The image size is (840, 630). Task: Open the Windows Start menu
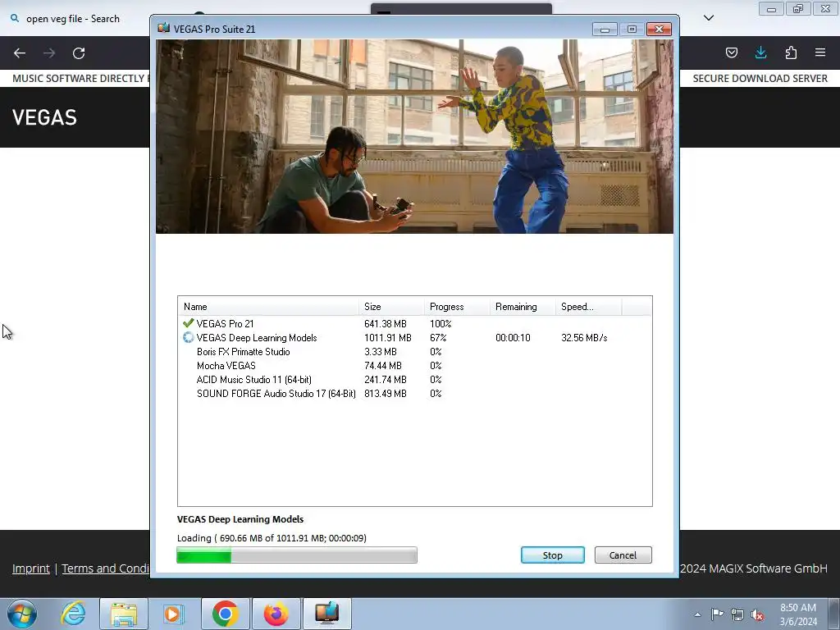pyautogui.click(x=22, y=614)
